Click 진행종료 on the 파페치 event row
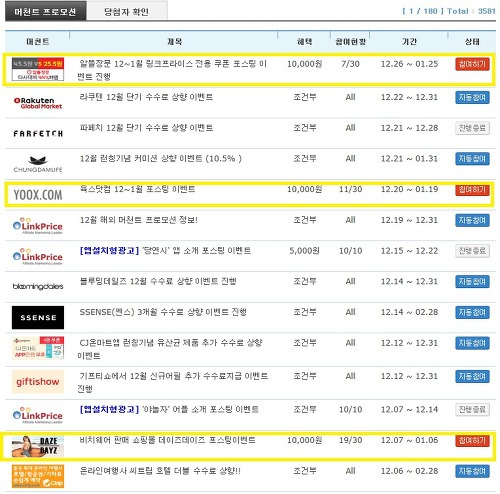The width and height of the screenshot is (500, 494). 472,128
